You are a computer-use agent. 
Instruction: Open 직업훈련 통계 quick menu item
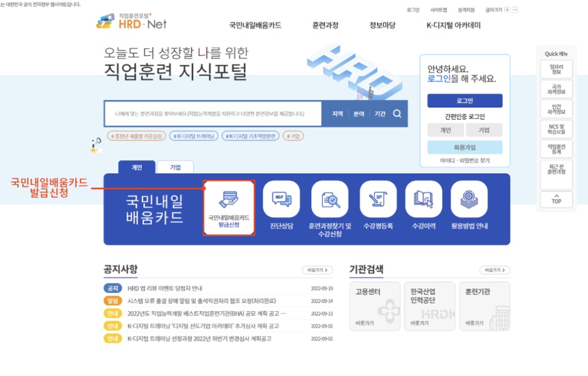(556, 149)
